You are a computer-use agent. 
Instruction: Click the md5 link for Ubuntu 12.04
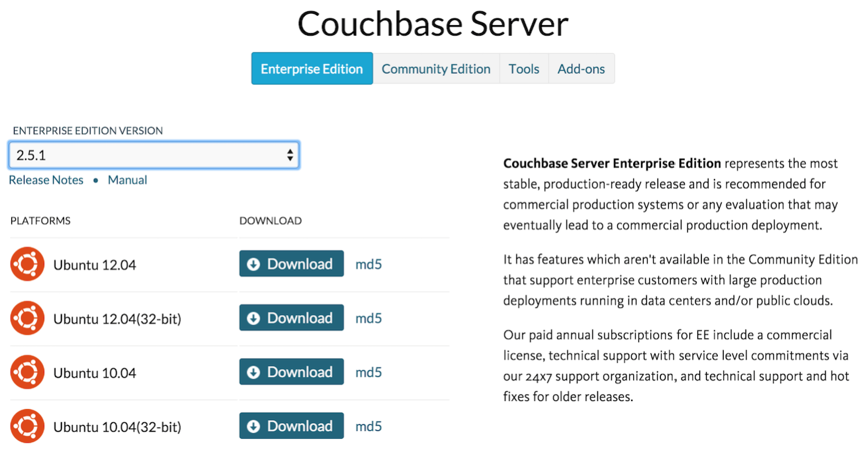pos(369,263)
